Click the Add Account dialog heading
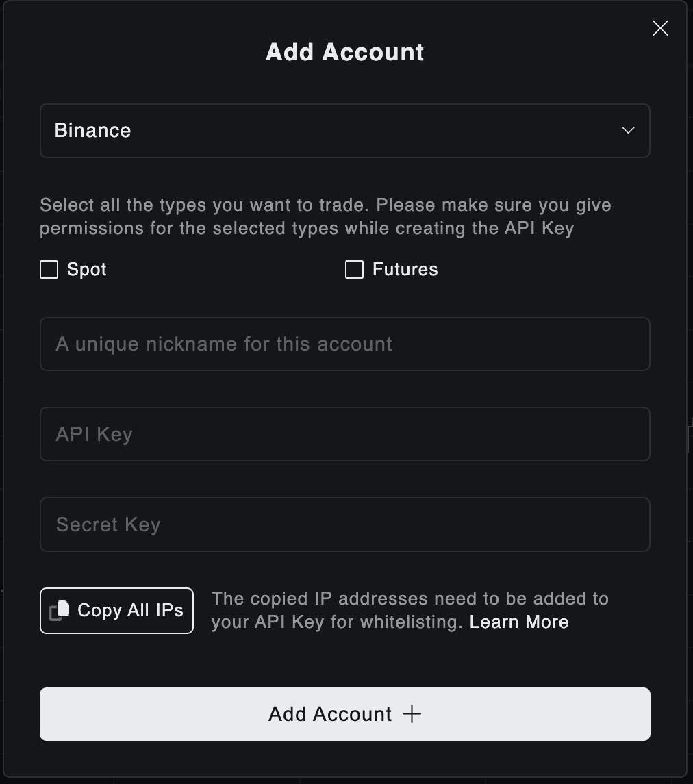 (345, 52)
